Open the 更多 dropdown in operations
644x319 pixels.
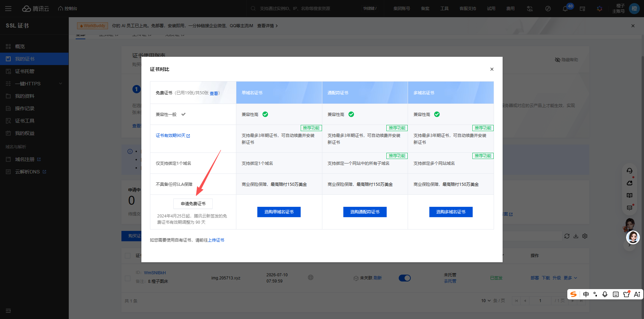point(570,278)
